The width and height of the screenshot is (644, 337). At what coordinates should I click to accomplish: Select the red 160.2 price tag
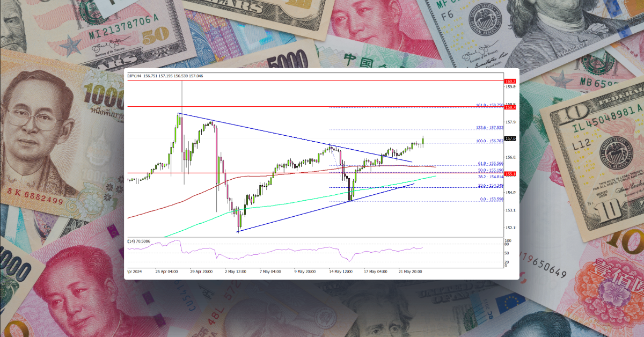[510, 80]
